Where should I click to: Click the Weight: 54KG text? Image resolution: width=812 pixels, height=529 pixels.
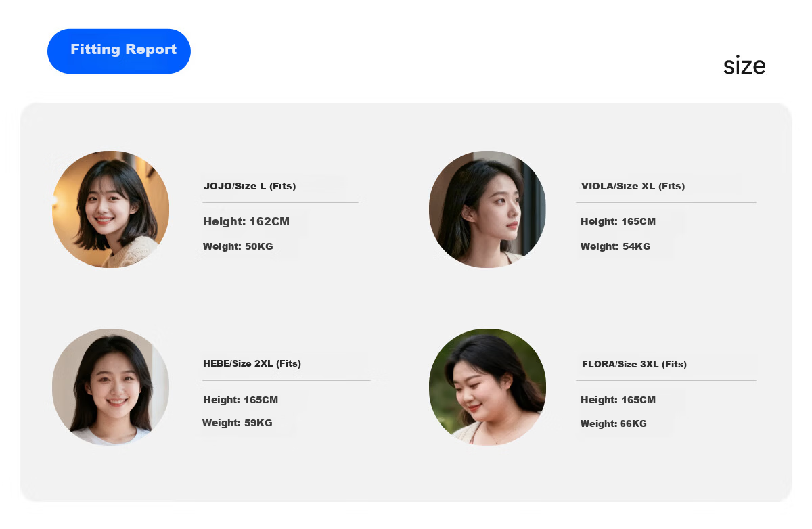point(615,246)
